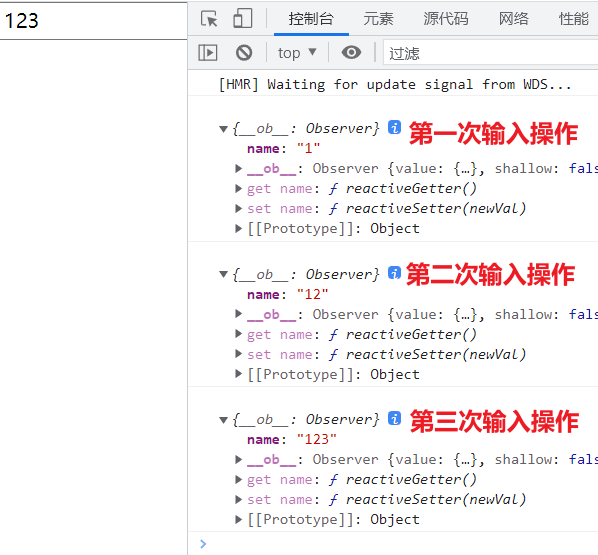This screenshot has width=598, height=555.
Task: Click the info badge on second Observer log
Action: click(395, 273)
